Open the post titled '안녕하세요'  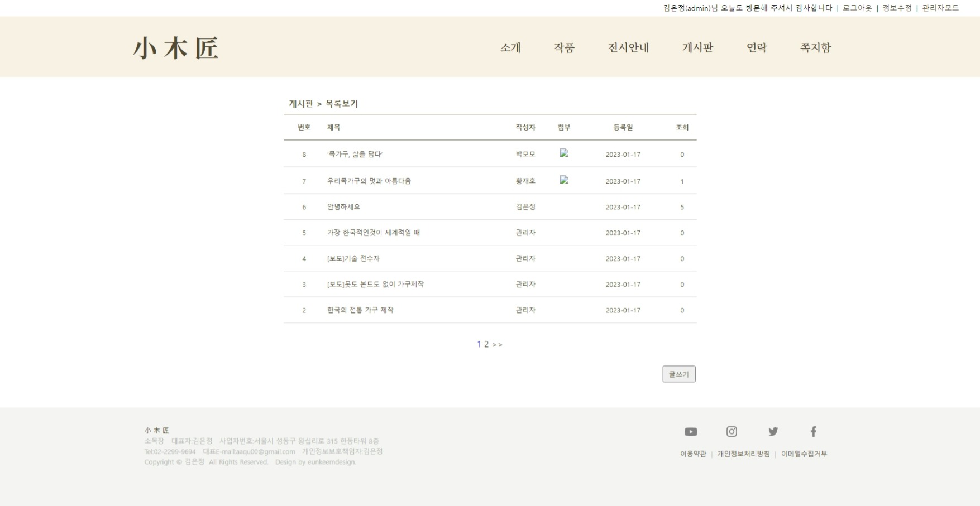click(x=343, y=206)
